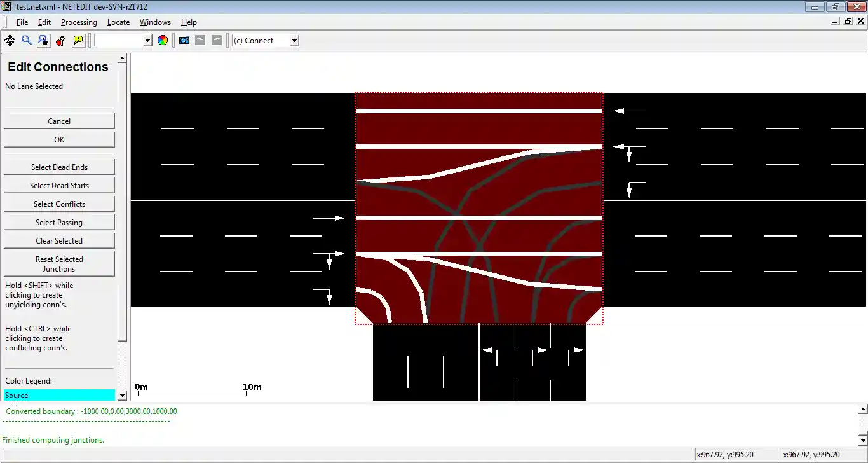Click the Cancel button
This screenshot has width=868, height=463.
click(59, 121)
